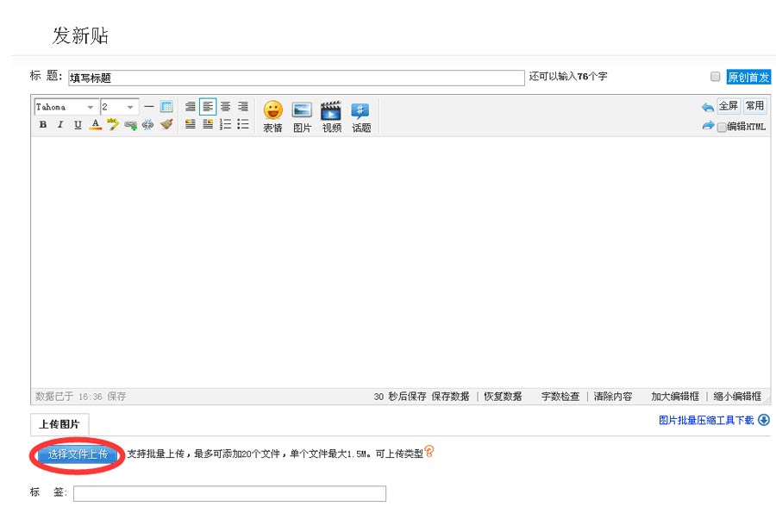Undo with the left blue arrow
The image size is (776, 532).
pos(708,107)
